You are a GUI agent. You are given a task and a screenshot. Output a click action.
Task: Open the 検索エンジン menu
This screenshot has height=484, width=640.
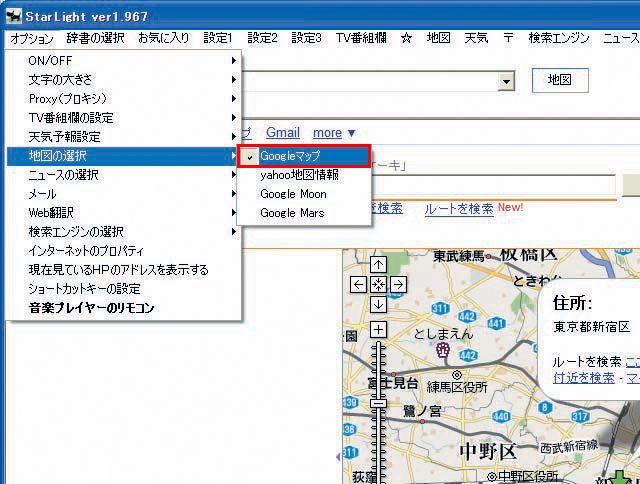click(x=559, y=38)
